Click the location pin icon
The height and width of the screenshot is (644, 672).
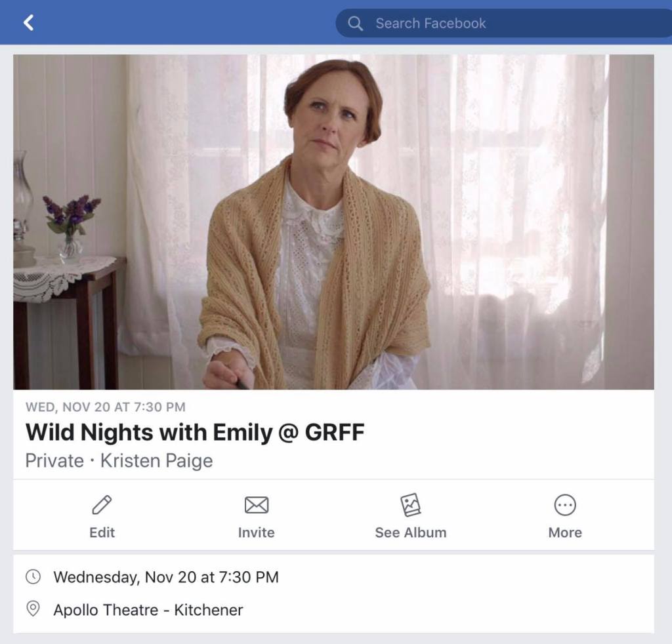(33, 610)
